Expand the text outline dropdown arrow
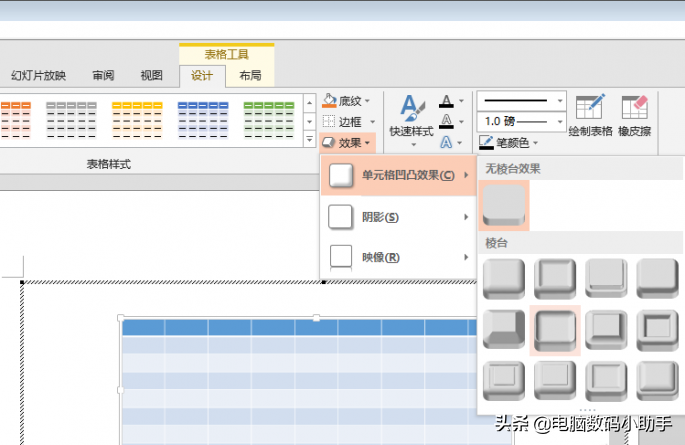This screenshot has width=685, height=445. click(x=461, y=122)
